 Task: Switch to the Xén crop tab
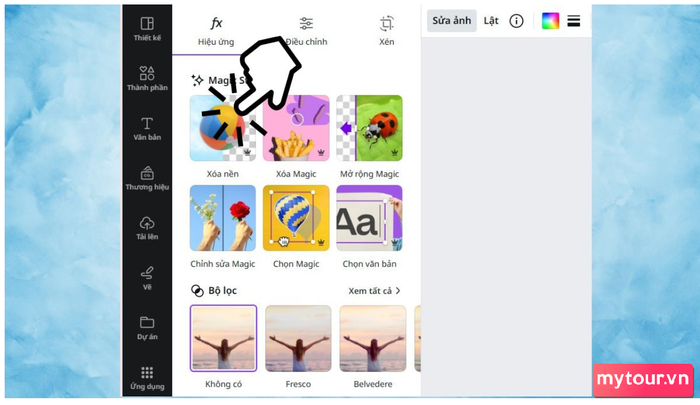click(387, 31)
